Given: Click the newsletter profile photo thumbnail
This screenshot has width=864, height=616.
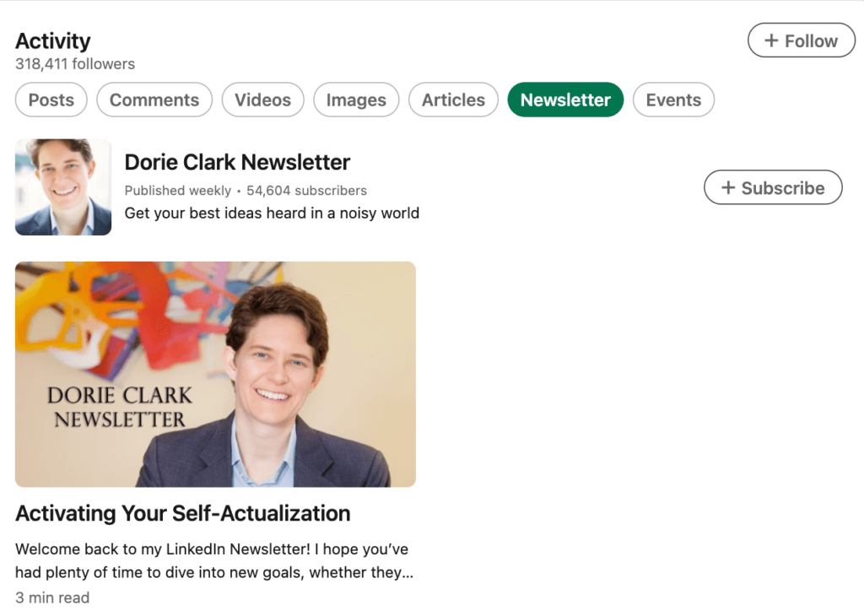Looking at the screenshot, I should [63, 187].
